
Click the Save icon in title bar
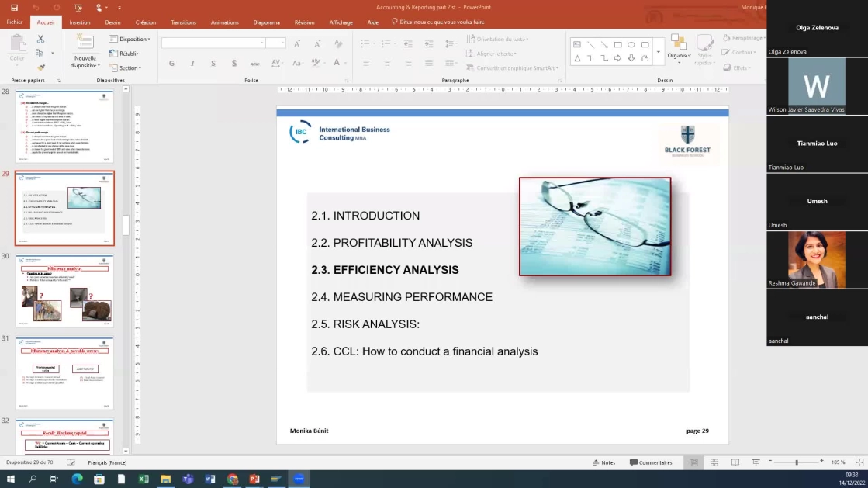pos(14,7)
